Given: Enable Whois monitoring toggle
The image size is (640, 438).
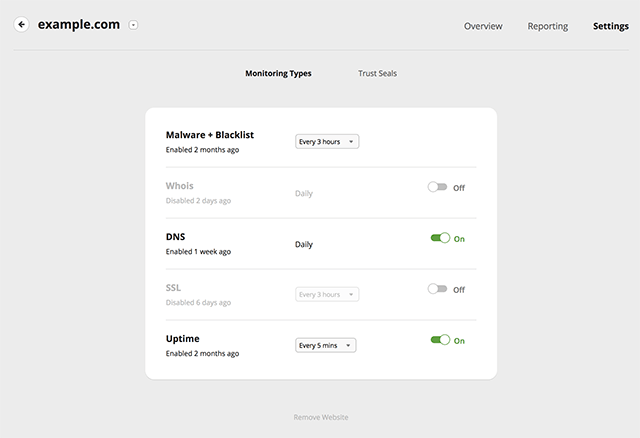Looking at the screenshot, I should tap(437, 187).
